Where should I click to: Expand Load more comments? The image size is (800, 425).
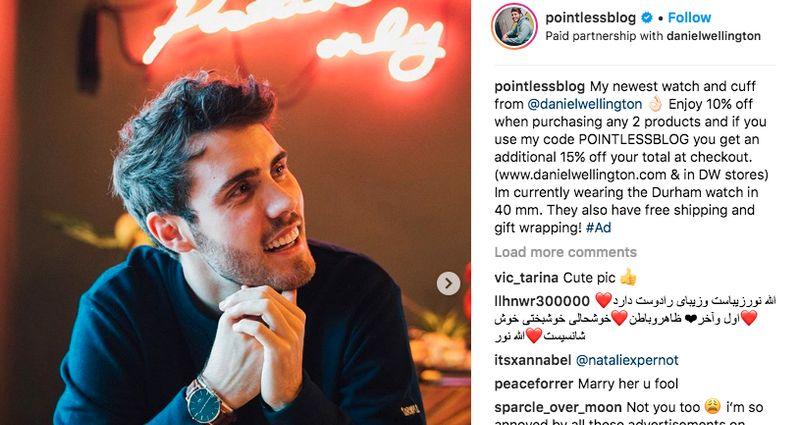[x=565, y=252]
